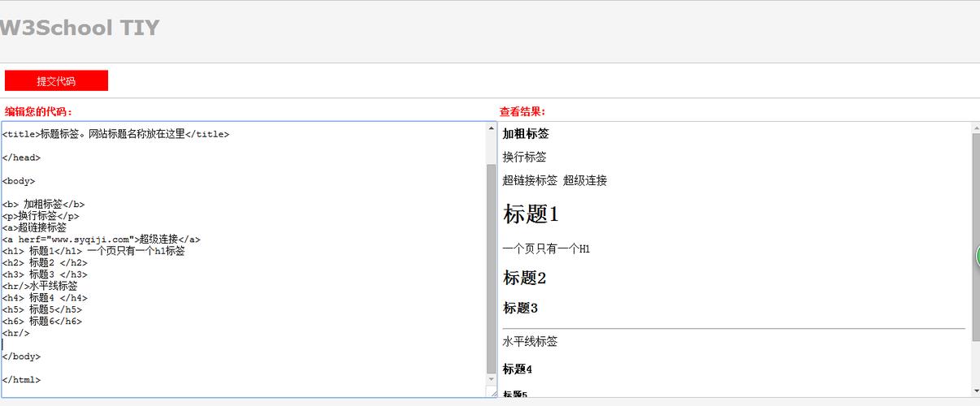980x406 pixels.
Task: Click the <b> 加粗标签 code line
Action: tap(43, 205)
